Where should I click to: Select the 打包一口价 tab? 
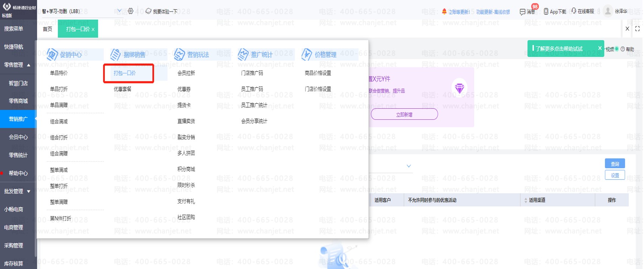pyautogui.click(x=78, y=29)
